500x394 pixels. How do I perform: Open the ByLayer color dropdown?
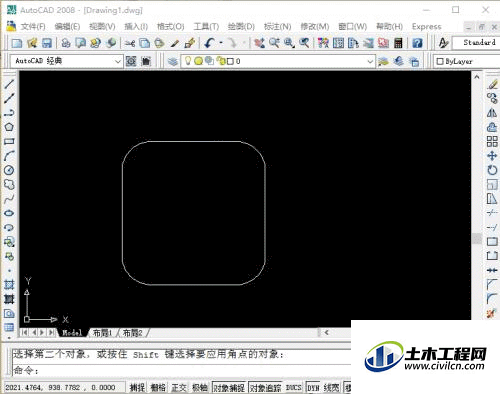click(466, 61)
